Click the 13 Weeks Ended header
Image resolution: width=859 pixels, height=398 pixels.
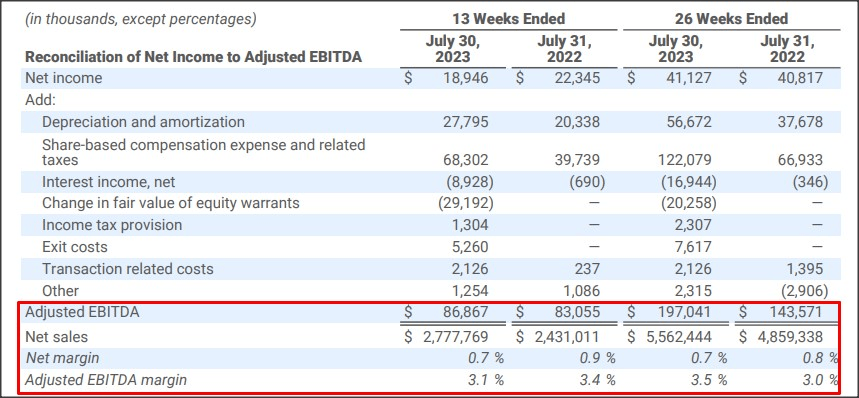pos(508,19)
